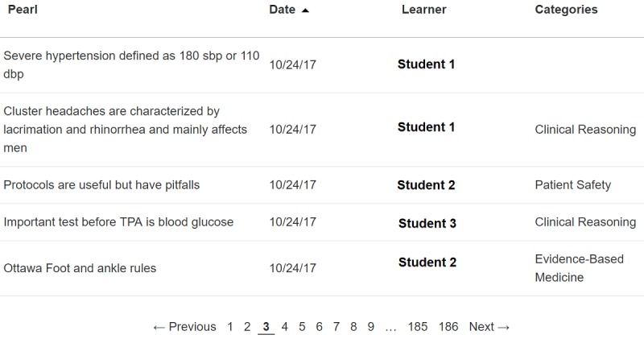644x343 pixels.
Task: Jump to page 185
Action: click(x=418, y=327)
